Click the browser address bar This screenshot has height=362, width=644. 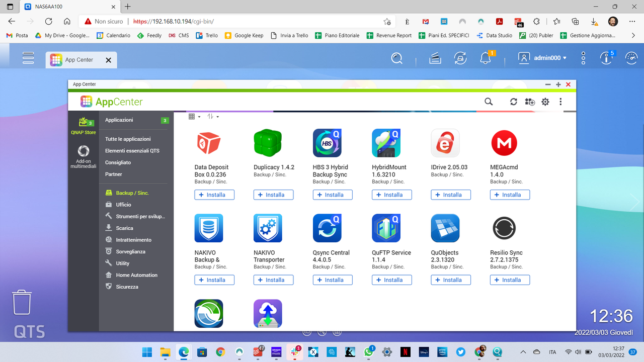point(236,22)
